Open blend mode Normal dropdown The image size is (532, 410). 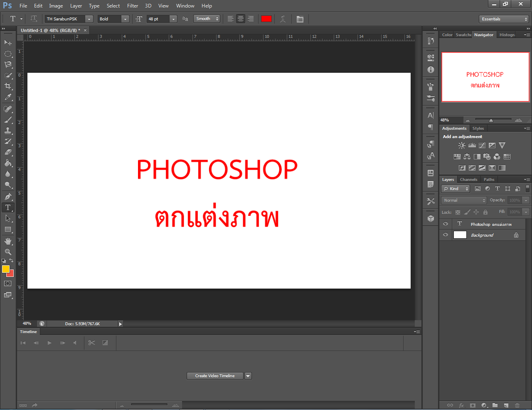click(x=464, y=200)
